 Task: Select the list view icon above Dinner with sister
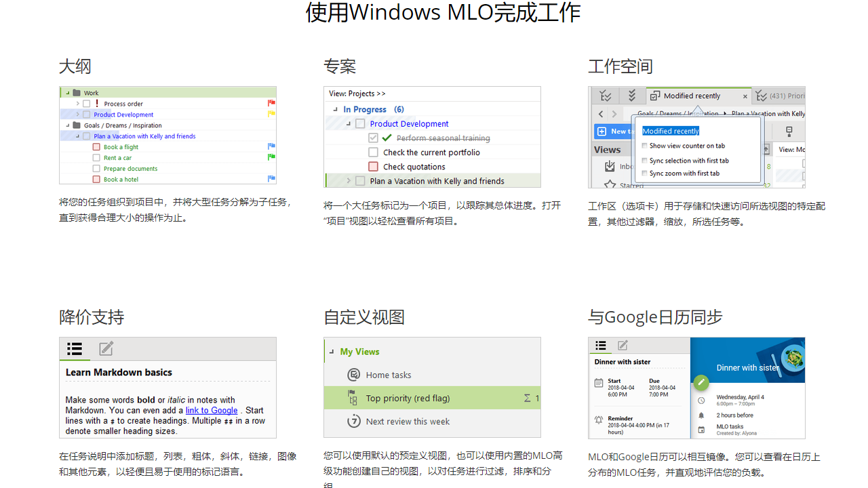(x=601, y=346)
